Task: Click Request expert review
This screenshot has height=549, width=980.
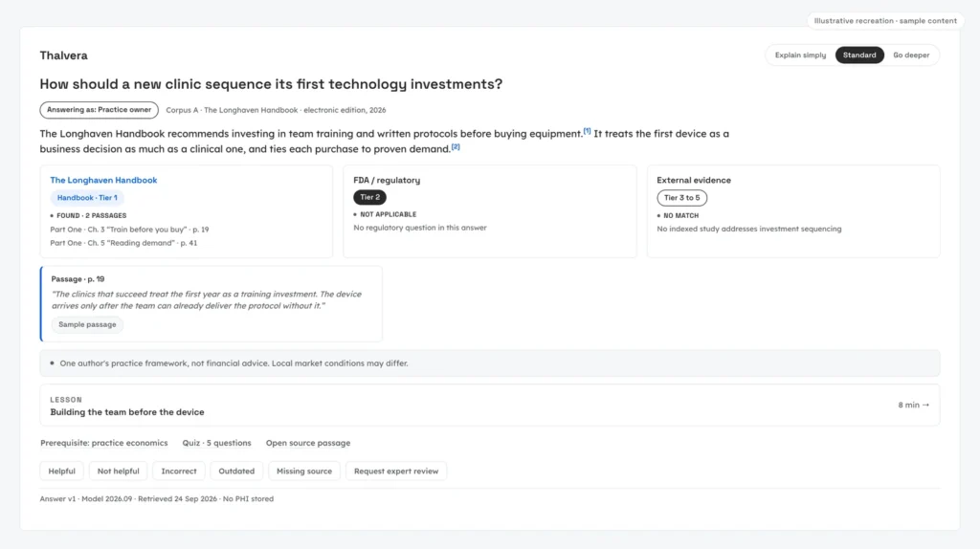Action: coord(396,471)
